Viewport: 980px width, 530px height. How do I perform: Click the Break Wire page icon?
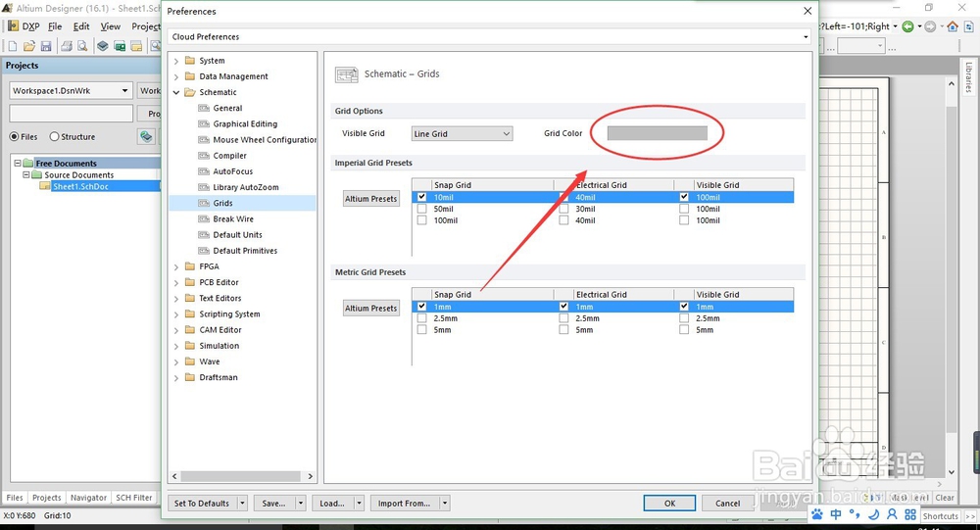(203, 218)
